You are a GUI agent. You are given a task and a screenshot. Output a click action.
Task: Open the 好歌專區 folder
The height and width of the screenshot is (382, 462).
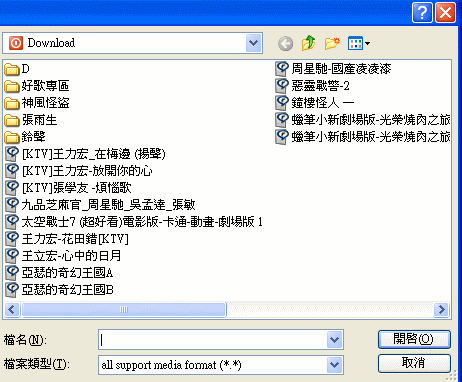pyautogui.click(x=37, y=86)
